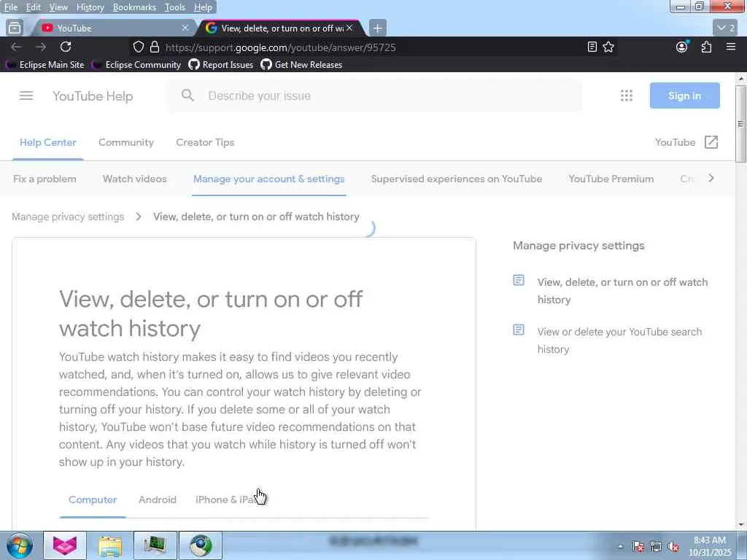This screenshot has width=747, height=560.
Task: Open the tracking protection shield icon
Action: coord(138,47)
